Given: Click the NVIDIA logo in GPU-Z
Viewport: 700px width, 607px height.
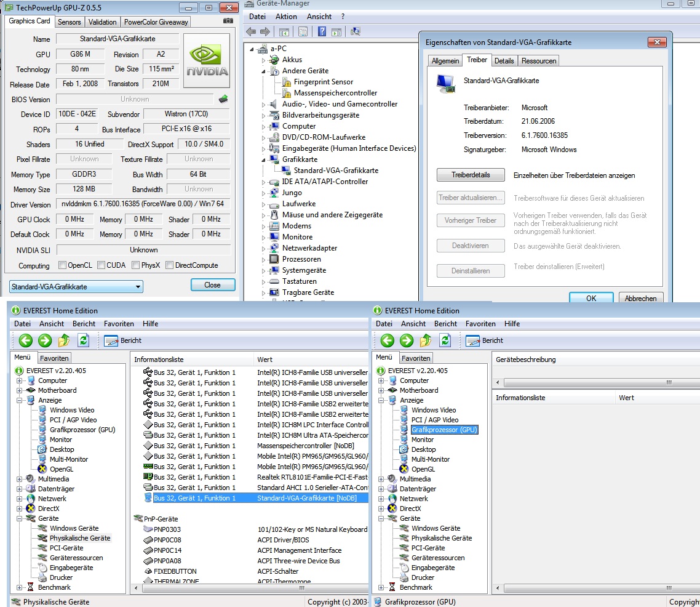Looking at the screenshot, I should pyautogui.click(x=207, y=60).
